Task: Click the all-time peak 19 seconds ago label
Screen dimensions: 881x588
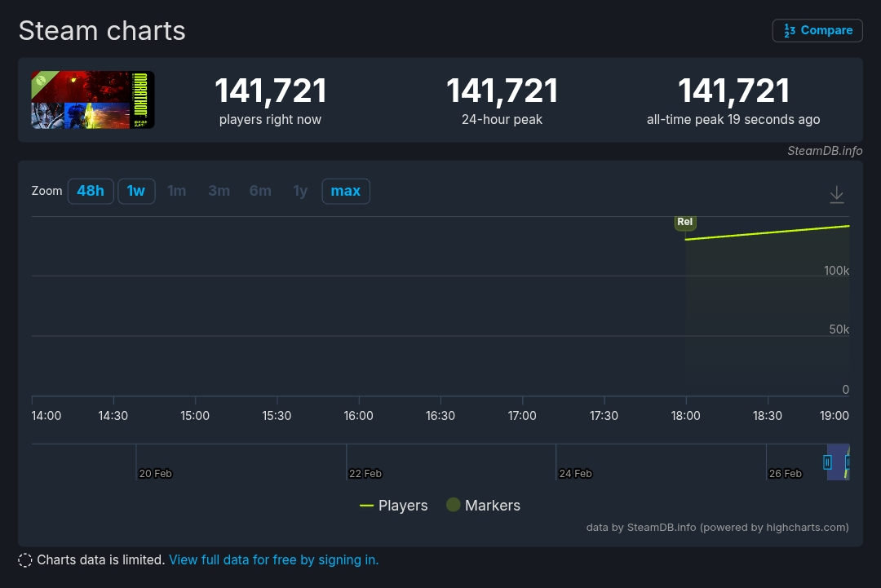Action: [x=733, y=120]
